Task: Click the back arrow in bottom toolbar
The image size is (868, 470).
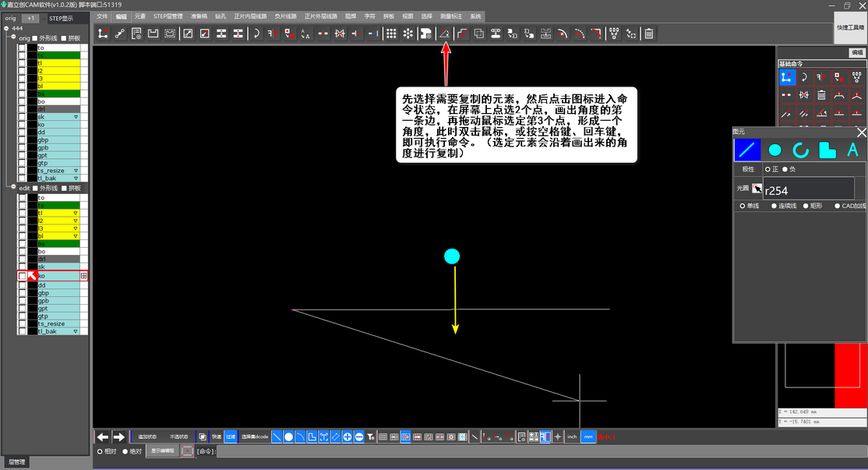Action: click(103, 436)
